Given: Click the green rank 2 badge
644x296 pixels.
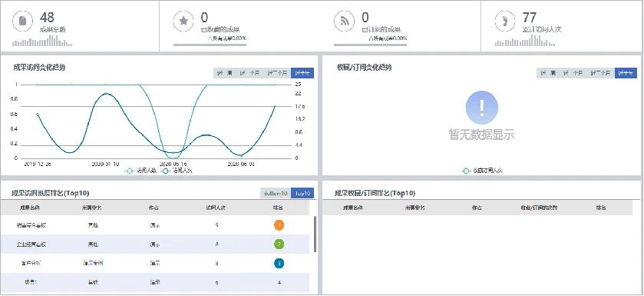Looking at the screenshot, I should pyautogui.click(x=279, y=244).
